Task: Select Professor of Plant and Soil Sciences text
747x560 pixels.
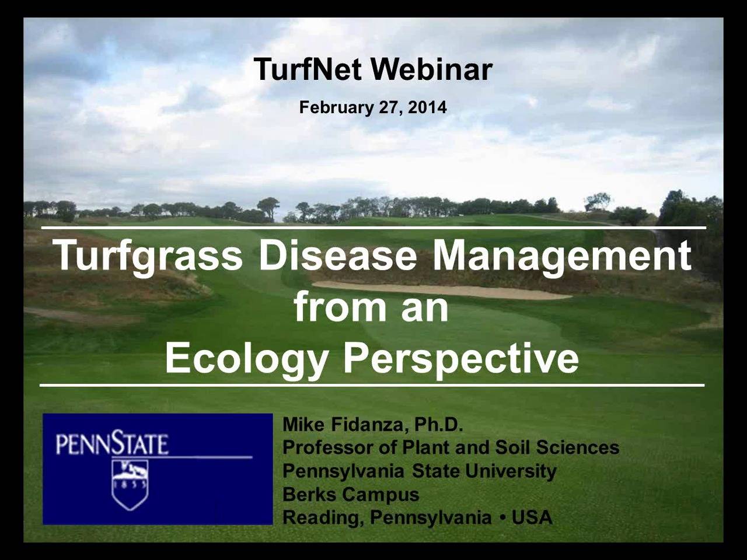Action: tap(451, 447)
